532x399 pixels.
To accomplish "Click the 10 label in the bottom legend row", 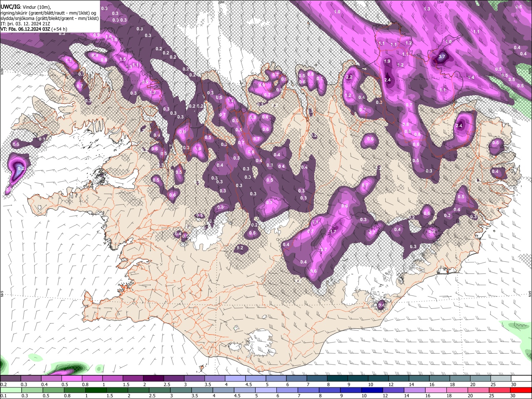I will 364,396.
